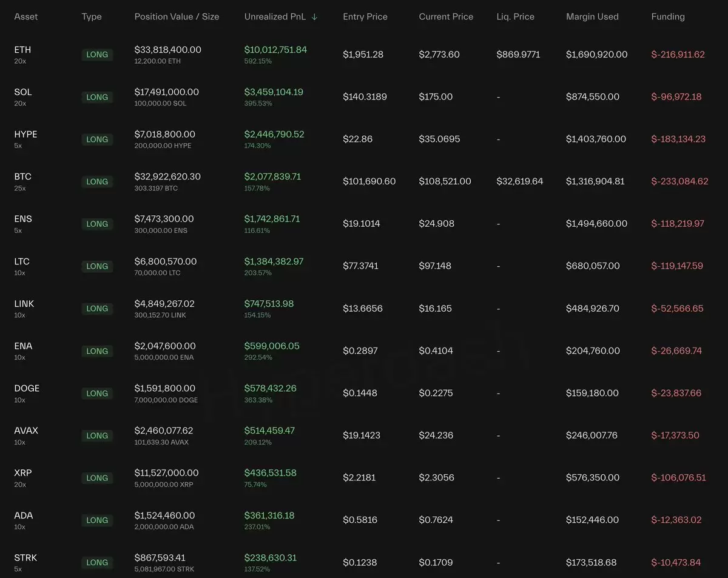Select the LINK asset row

click(x=24, y=304)
